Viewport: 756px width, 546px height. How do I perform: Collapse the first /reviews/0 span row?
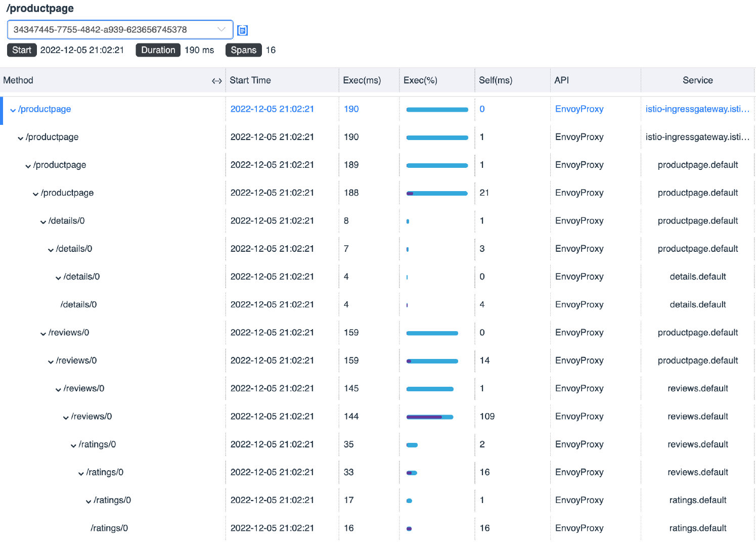tap(43, 334)
